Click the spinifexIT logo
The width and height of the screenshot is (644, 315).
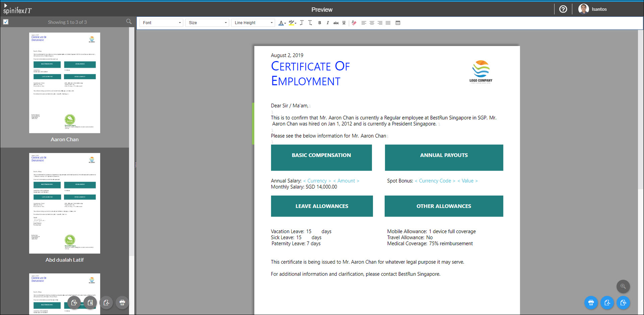17,10
